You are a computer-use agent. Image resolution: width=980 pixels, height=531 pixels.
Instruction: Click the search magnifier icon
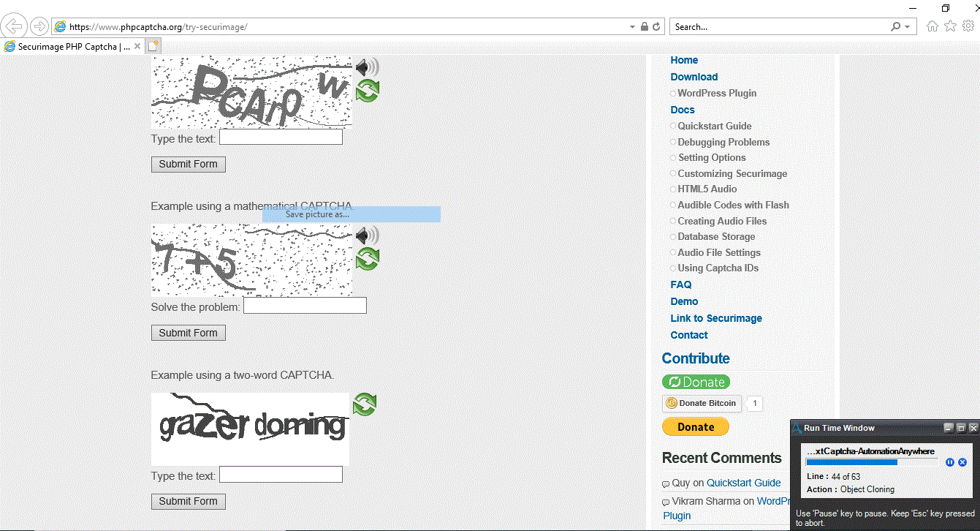896,26
